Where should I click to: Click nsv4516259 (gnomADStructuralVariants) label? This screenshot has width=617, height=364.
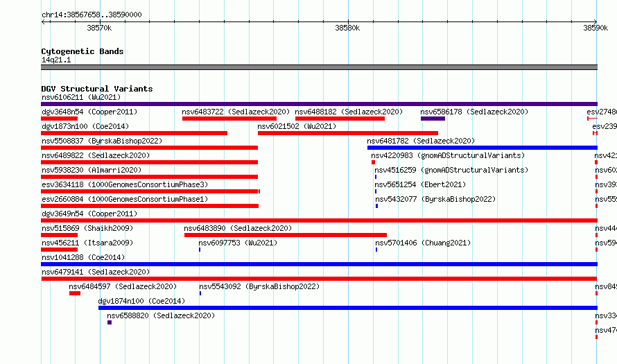pos(451,170)
